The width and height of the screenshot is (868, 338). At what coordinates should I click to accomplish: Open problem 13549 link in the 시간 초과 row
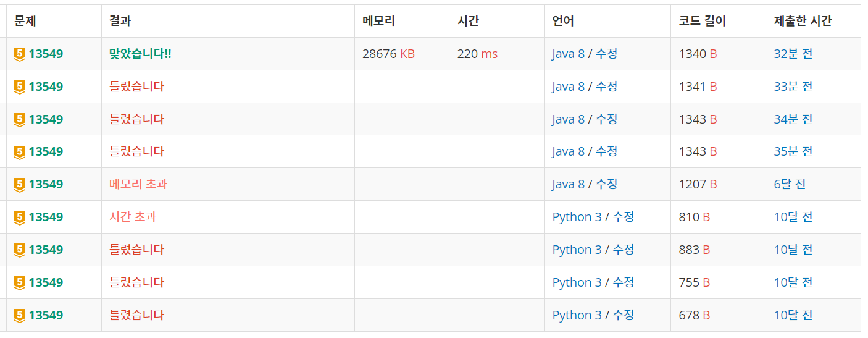tap(46, 217)
